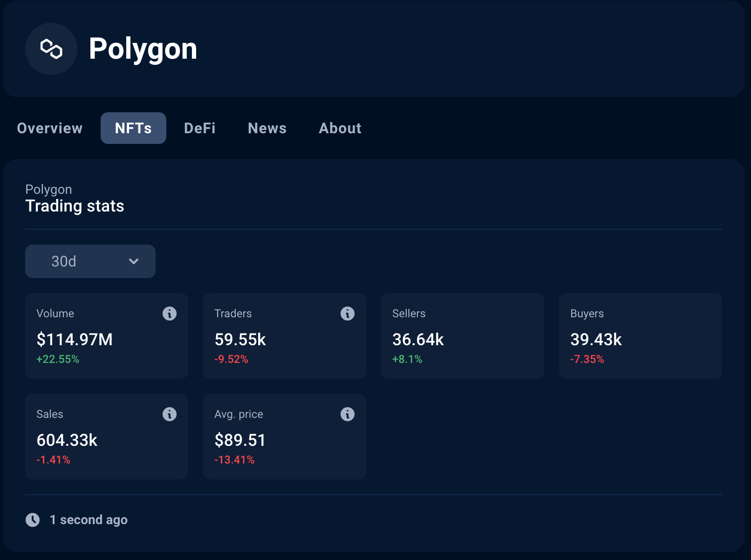The image size is (751, 560).
Task: Select the $89.51 average price value
Action: 240,440
